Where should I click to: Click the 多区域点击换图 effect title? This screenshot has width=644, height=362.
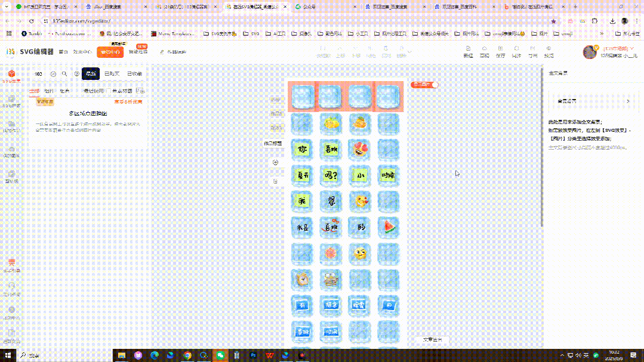click(88, 114)
